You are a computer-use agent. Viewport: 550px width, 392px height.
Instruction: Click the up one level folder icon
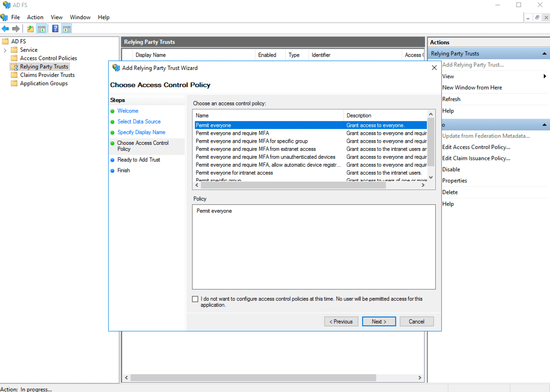pyautogui.click(x=30, y=28)
